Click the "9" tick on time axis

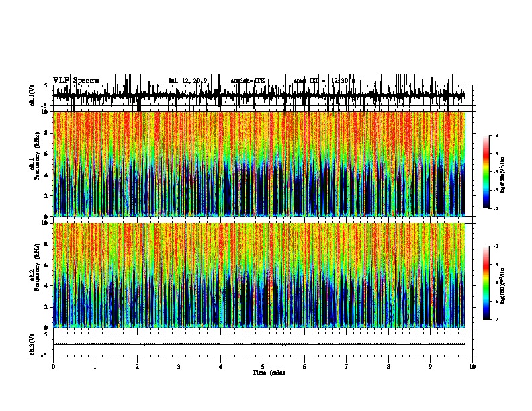coord(430,367)
